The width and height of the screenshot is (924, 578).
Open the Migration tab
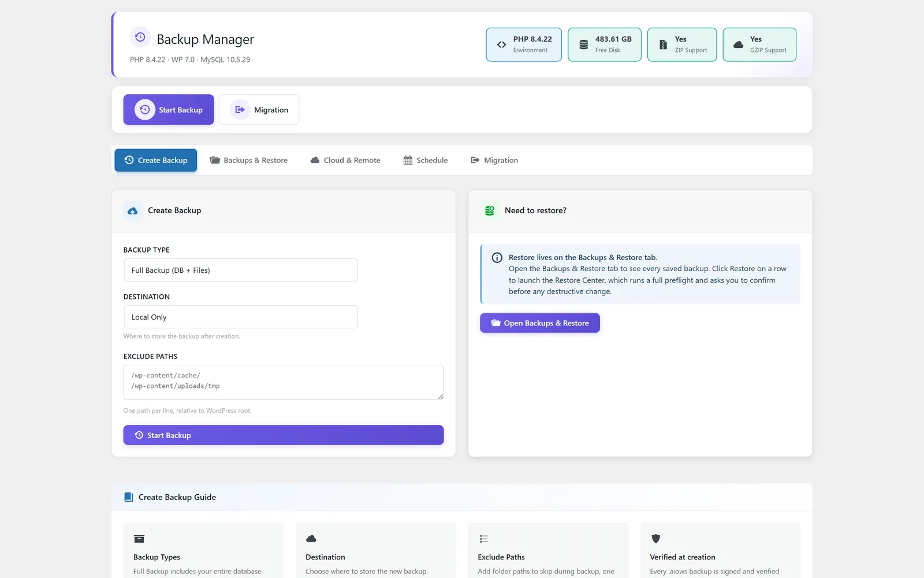pyautogui.click(x=494, y=160)
